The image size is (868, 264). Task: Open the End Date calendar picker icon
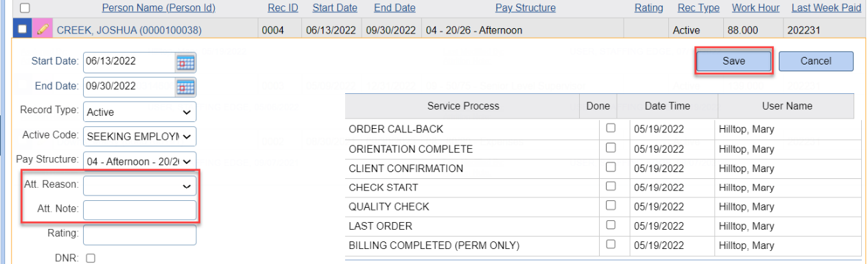(x=186, y=87)
